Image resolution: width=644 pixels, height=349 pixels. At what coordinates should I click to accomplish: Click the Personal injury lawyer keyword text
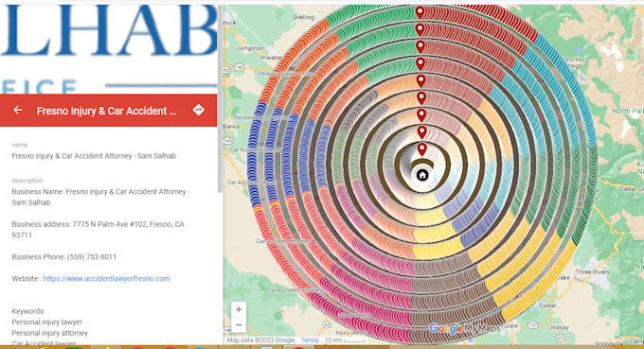pyautogui.click(x=46, y=322)
